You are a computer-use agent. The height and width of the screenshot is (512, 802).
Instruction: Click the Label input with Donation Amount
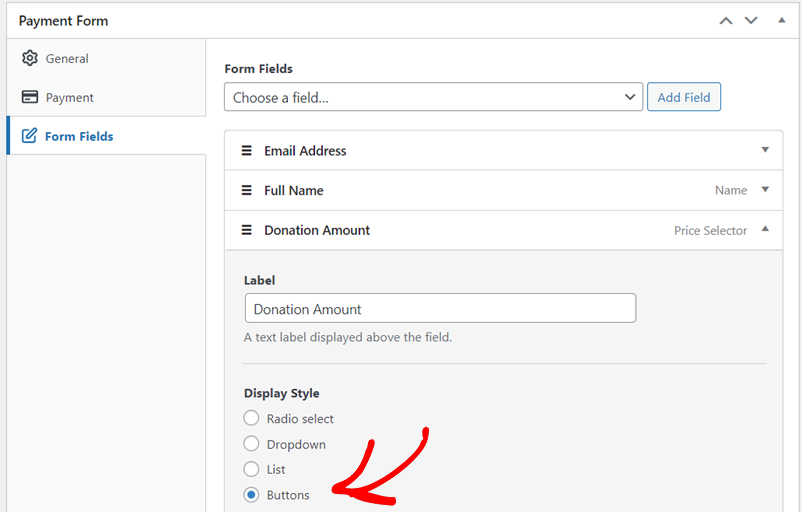point(440,308)
